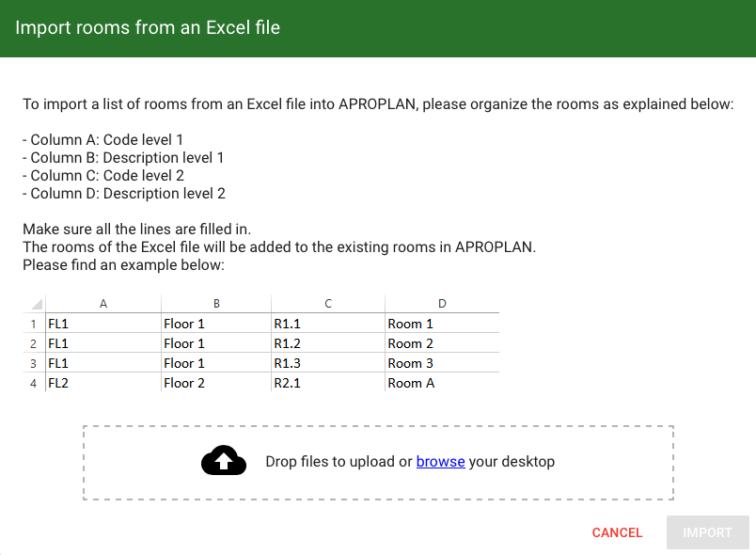The image size is (756, 555).
Task: Click the 'Room 1' cell
Action: pyautogui.click(x=442, y=324)
